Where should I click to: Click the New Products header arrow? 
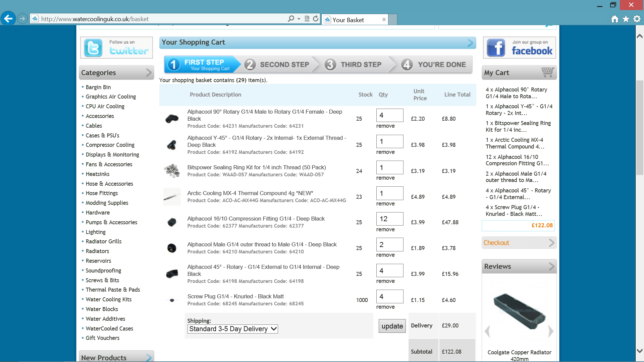pyautogui.click(x=149, y=357)
